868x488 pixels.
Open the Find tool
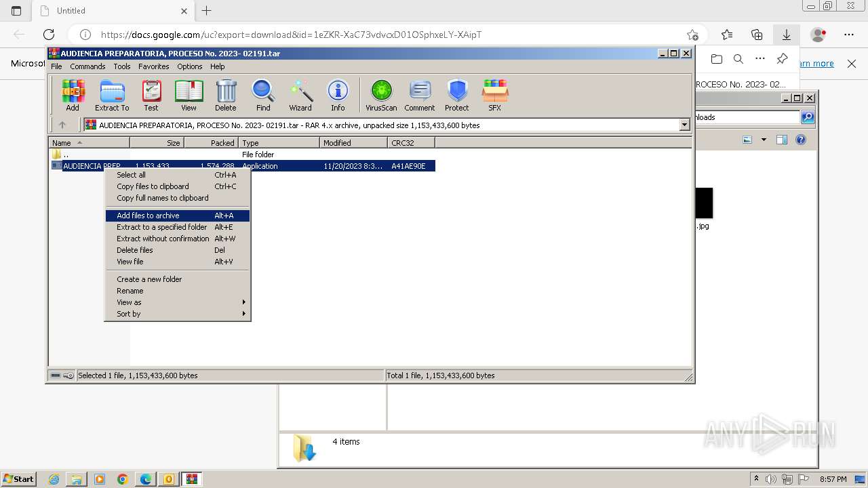[x=263, y=95]
